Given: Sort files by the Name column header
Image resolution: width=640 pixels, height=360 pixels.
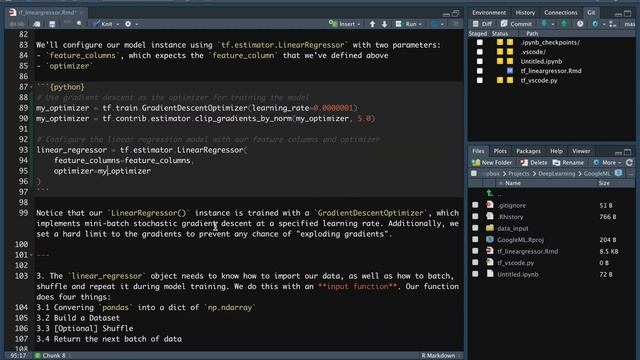Looking at the screenshot, I should tap(545, 183).
